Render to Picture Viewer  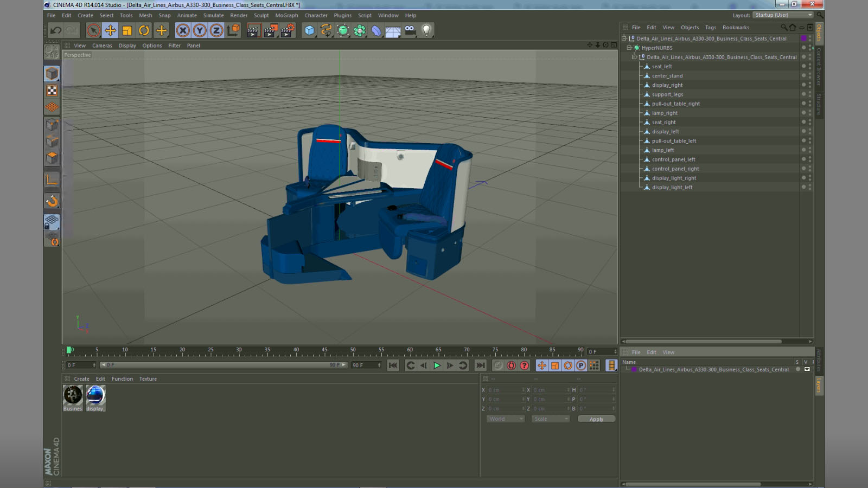tap(270, 30)
